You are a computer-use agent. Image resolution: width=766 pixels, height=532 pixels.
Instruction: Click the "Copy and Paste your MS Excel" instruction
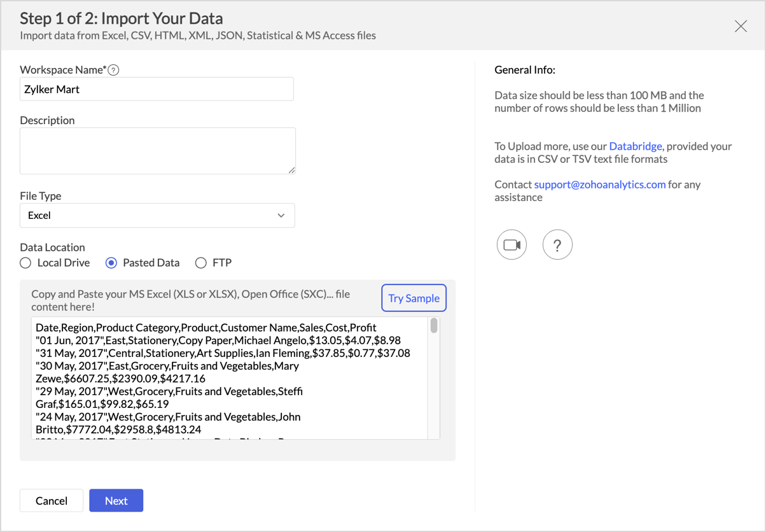pyautogui.click(x=190, y=300)
